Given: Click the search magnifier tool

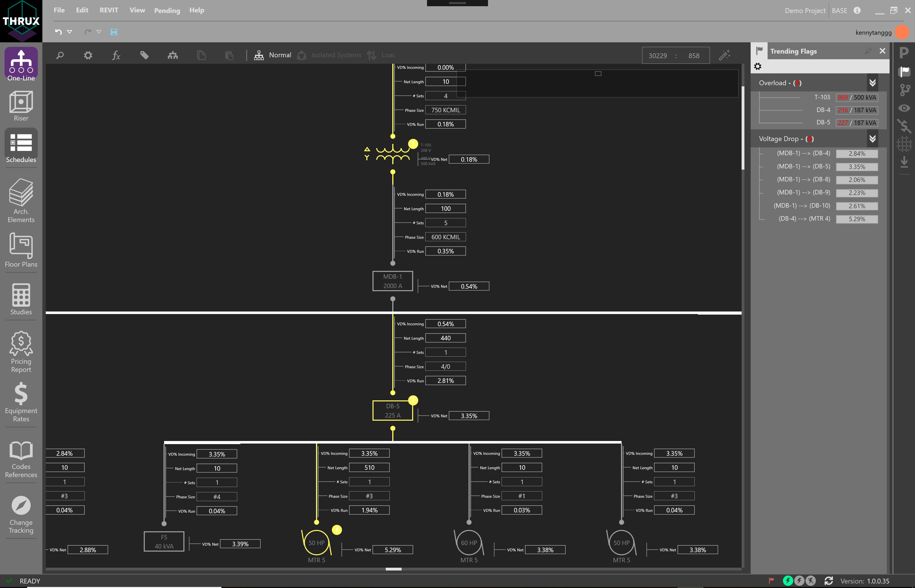Looking at the screenshot, I should pyautogui.click(x=60, y=55).
